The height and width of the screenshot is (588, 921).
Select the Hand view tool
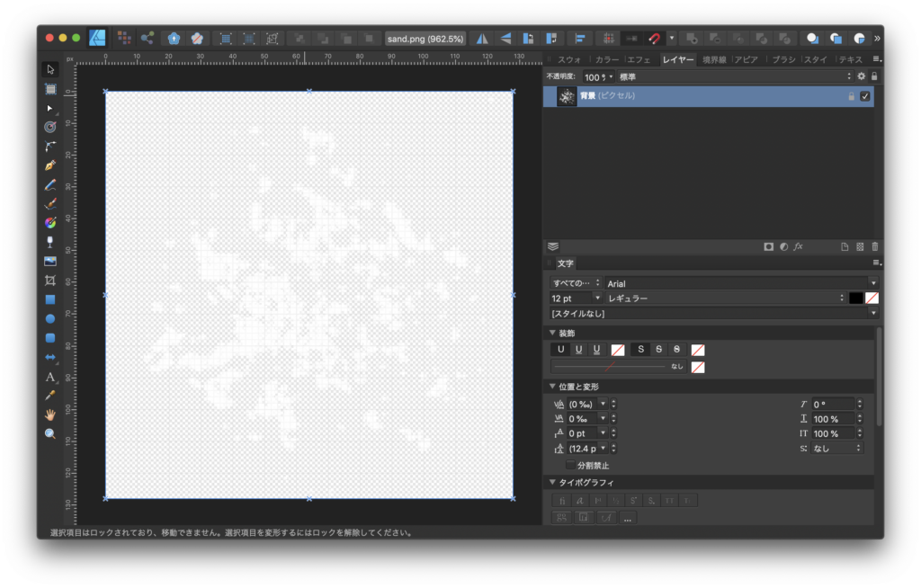pos(50,414)
